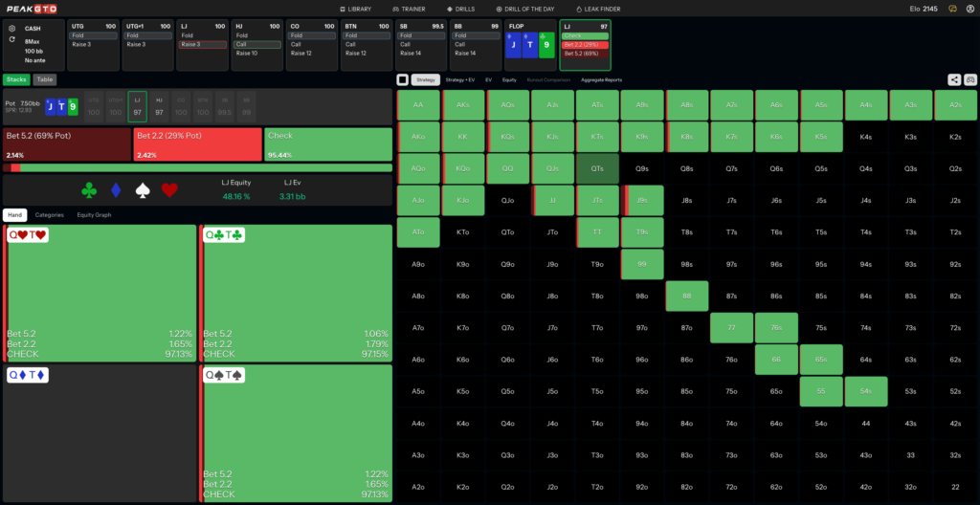The image size is (980, 505).
Task: Select Call in BTN panel
Action: (x=367, y=44)
